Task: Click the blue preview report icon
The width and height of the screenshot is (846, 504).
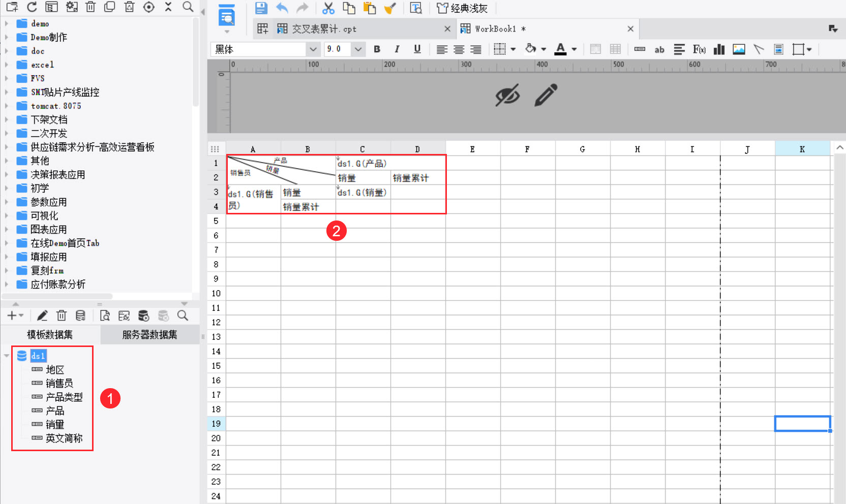Action: click(227, 16)
